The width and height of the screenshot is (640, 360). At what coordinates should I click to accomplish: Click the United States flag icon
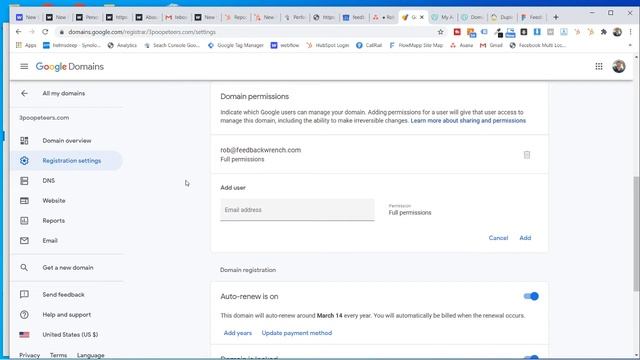(x=24, y=334)
